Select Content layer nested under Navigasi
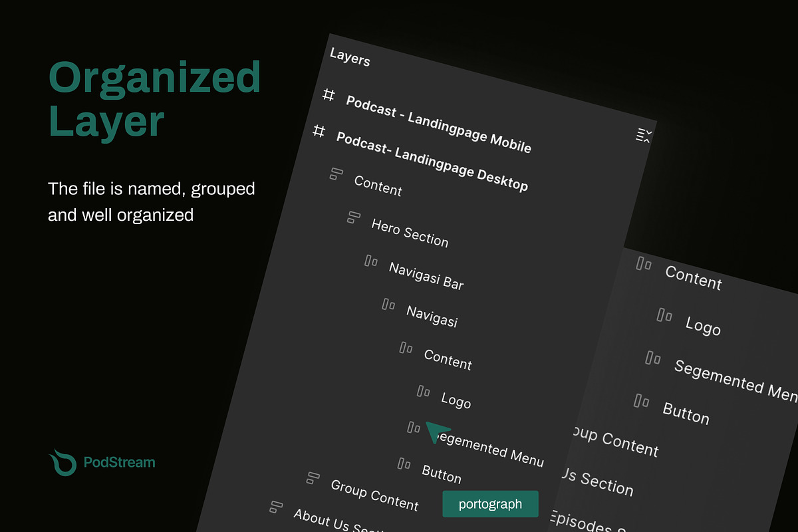Viewport: 798px width, 532px height. (x=448, y=360)
